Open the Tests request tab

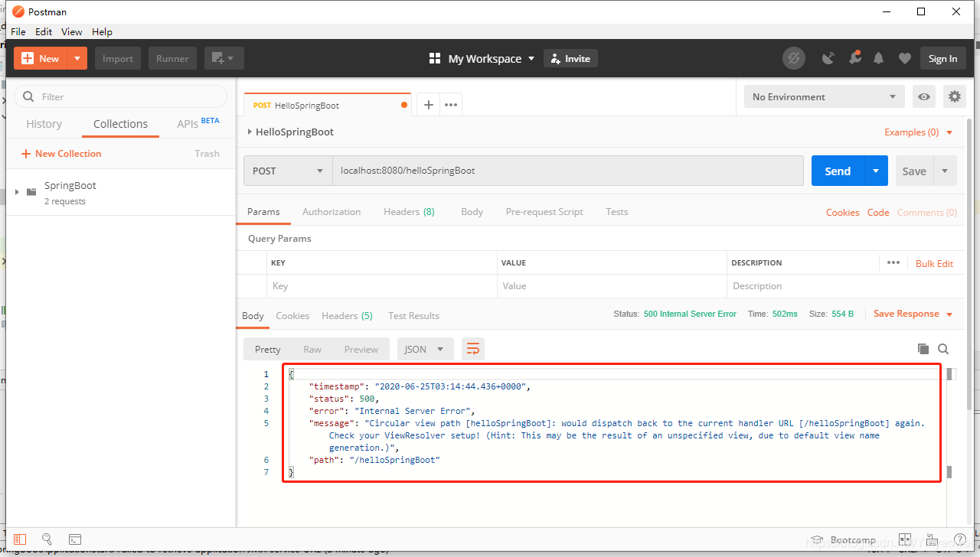(616, 212)
